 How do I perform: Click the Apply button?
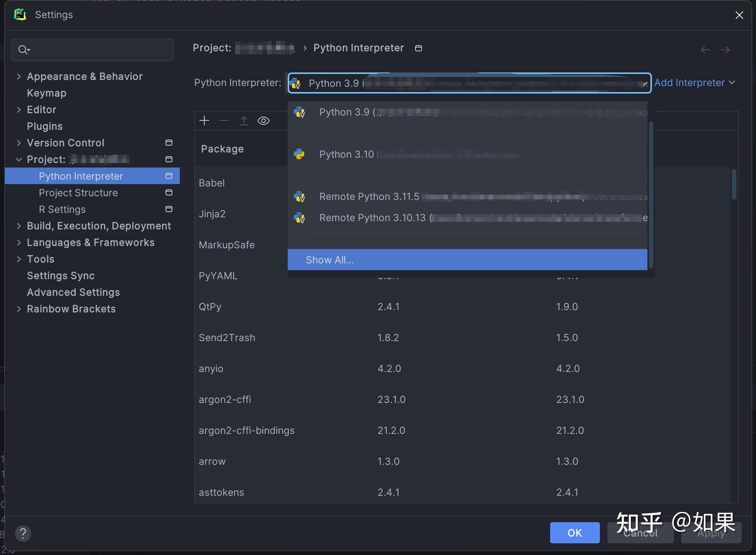(x=710, y=533)
